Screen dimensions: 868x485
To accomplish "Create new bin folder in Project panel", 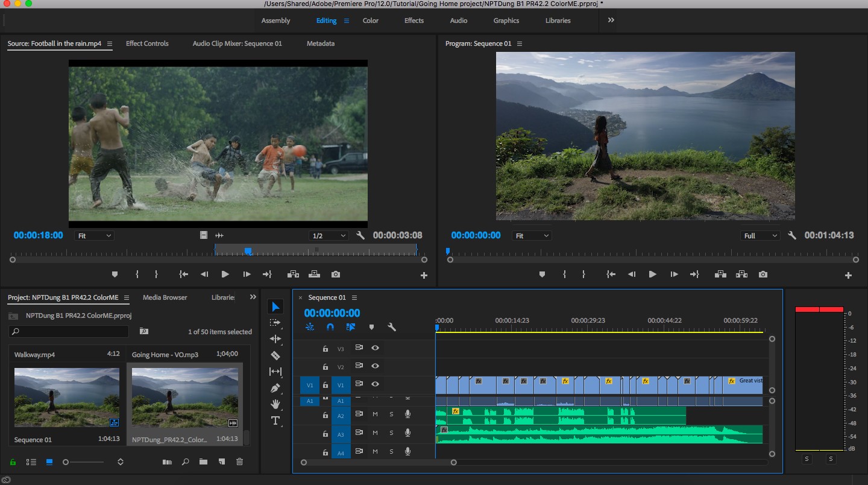I will 204,461.
